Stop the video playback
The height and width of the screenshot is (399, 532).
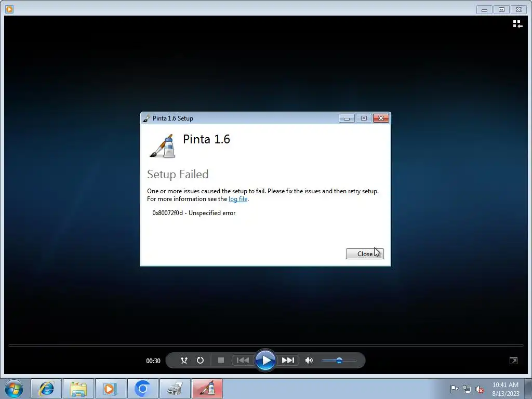click(221, 361)
